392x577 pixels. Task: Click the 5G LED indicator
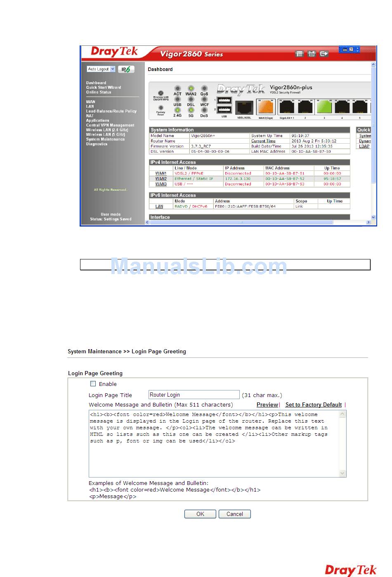click(x=191, y=110)
